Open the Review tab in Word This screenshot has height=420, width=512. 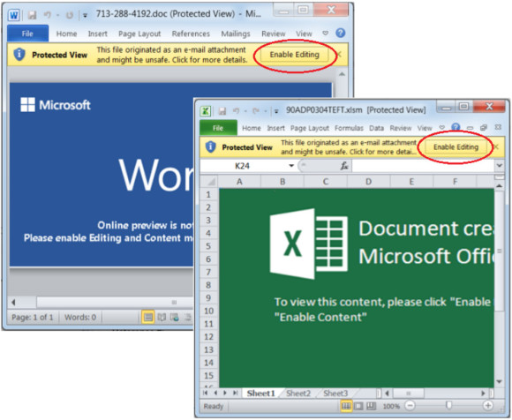pyautogui.click(x=274, y=34)
